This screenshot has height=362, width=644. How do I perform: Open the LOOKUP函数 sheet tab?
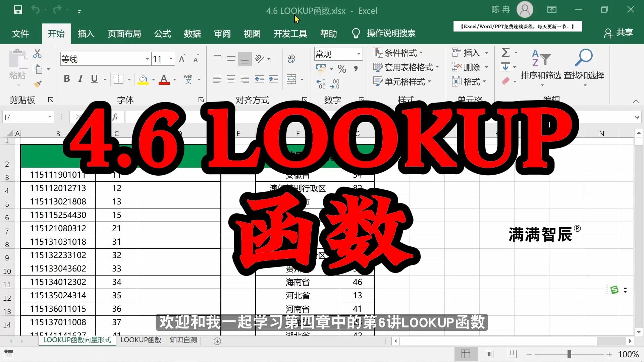pyautogui.click(x=141, y=340)
